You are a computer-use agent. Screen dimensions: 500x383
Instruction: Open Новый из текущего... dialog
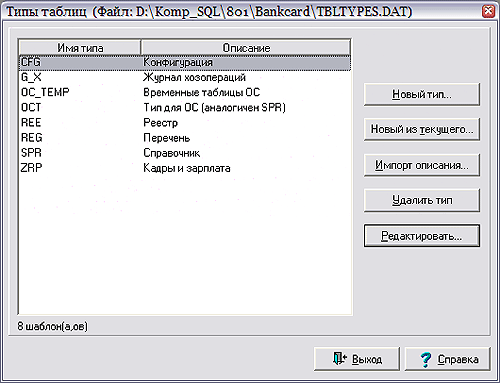pos(422,129)
